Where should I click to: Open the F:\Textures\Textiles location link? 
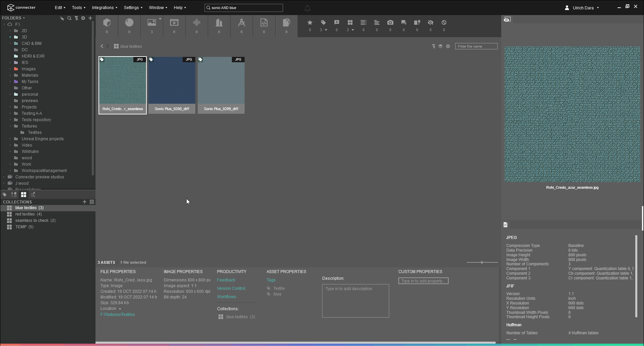coord(117,315)
